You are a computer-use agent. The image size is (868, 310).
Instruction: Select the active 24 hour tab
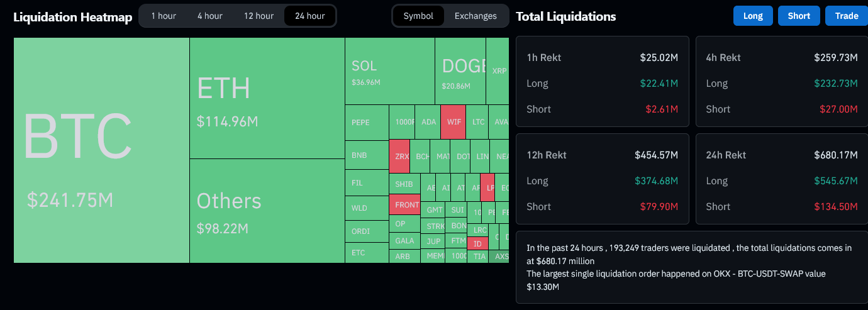[x=309, y=16]
